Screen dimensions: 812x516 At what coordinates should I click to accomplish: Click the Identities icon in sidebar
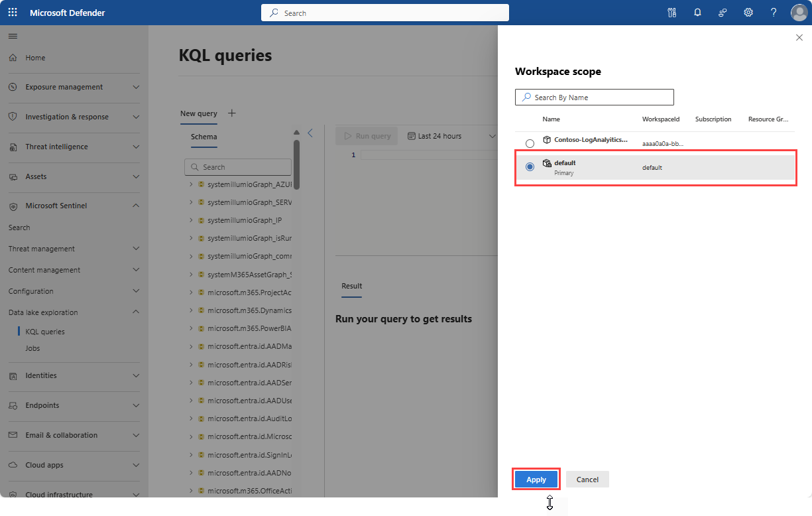[13, 375]
